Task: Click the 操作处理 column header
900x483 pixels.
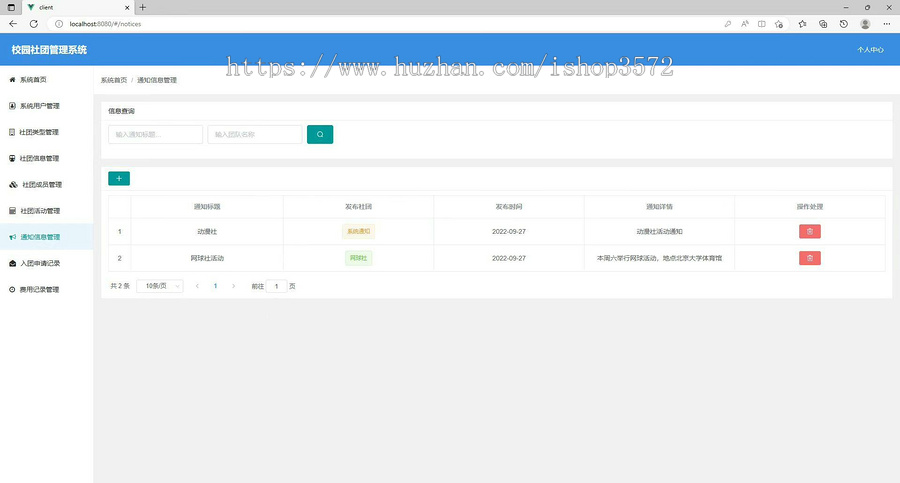Action: (x=809, y=207)
